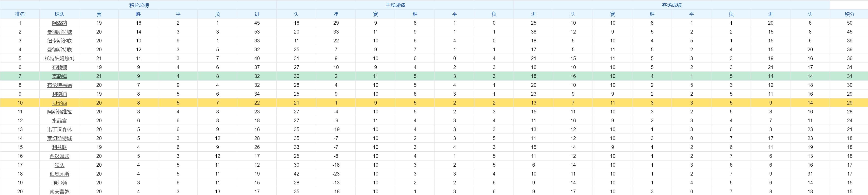Open 托特纳姆热刺 team link

[59, 58]
